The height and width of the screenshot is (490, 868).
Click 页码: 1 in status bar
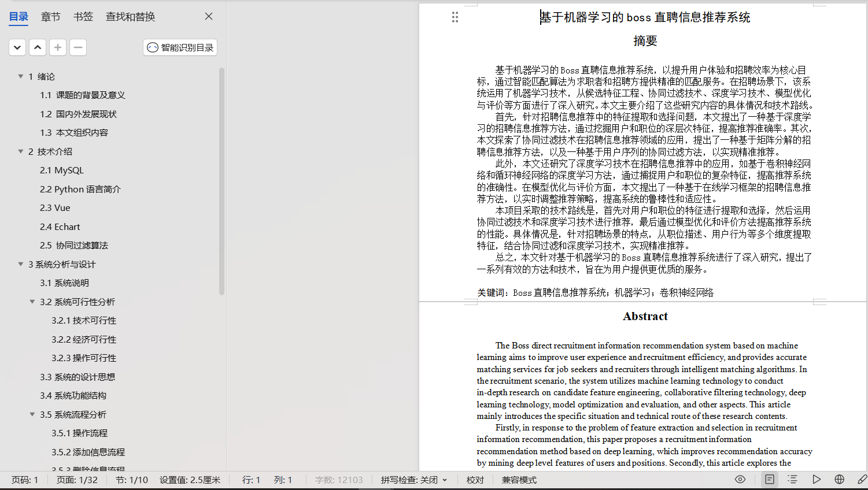point(25,480)
